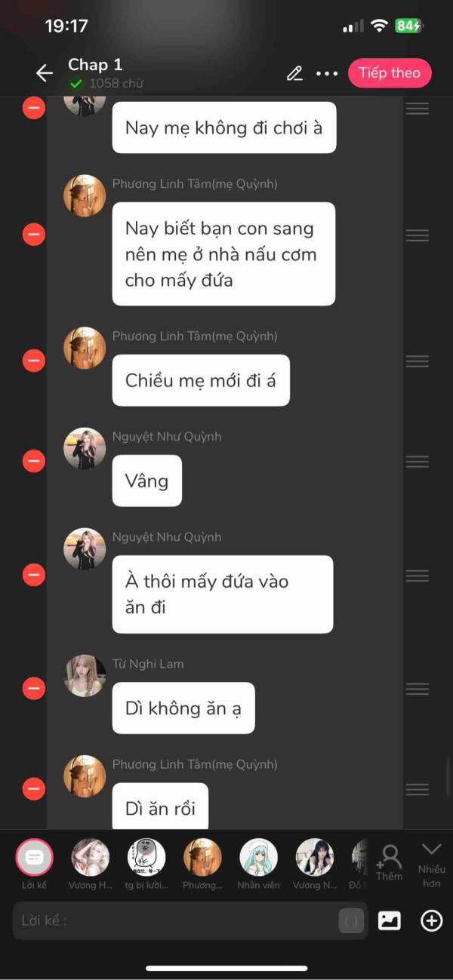Tap the back arrow next to Chap 1

click(x=45, y=73)
